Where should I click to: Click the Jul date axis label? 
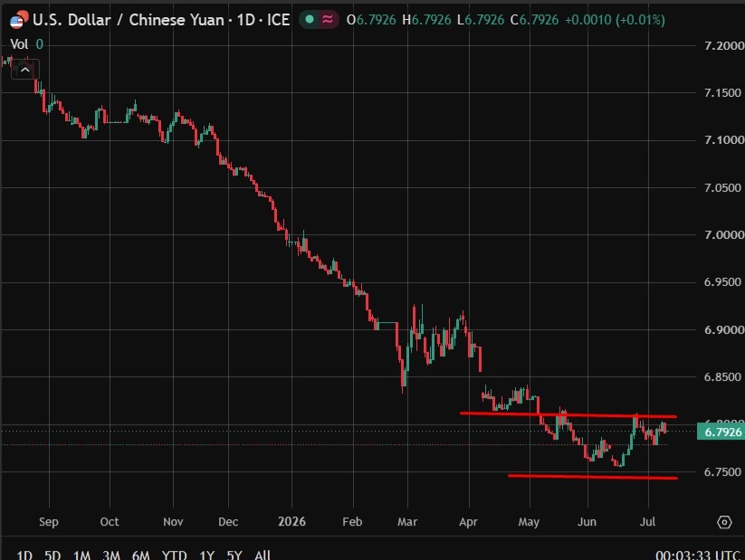pyautogui.click(x=647, y=521)
